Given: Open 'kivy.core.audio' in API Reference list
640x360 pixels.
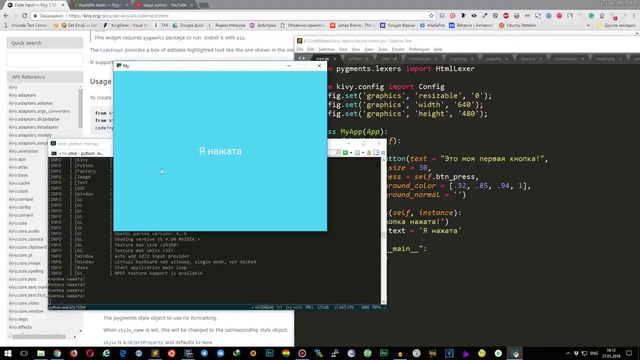Looking at the screenshot, I should pos(24,231).
